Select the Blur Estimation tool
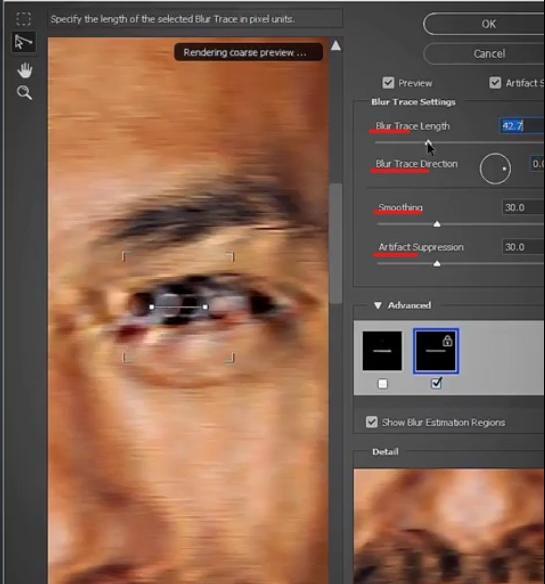The image size is (545, 584). [x=23, y=19]
